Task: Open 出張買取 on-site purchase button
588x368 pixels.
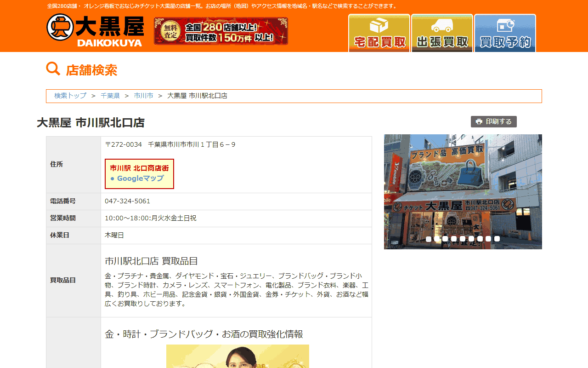Action: (442, 33)
